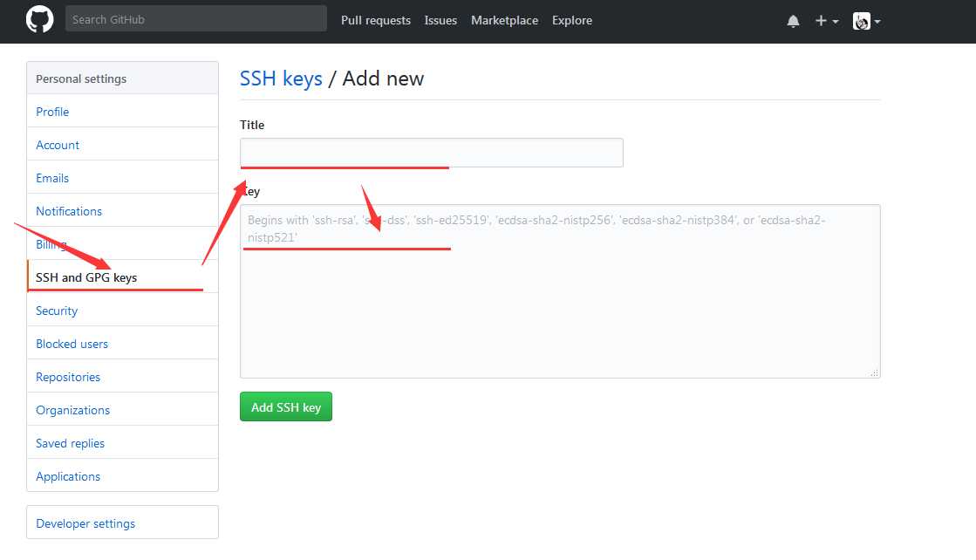Click into the Key text area
This screenshot has width=976, height=560.
[x=560, y=291]
